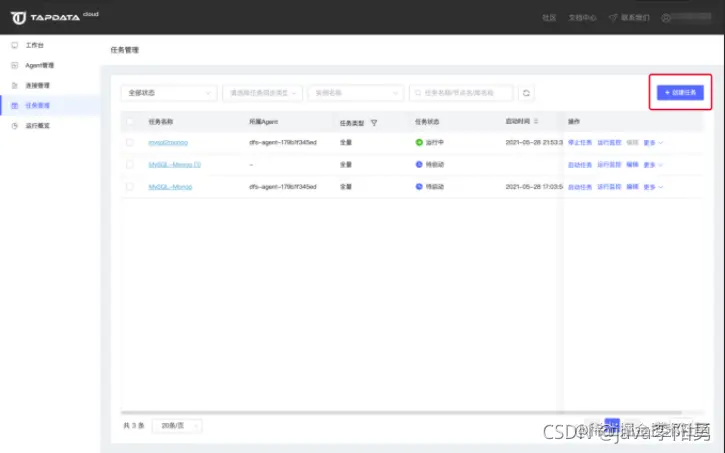Expand 更多 menu for mysql2mongo row
This screenshot has width=725, height=453.
pos(653,143)
